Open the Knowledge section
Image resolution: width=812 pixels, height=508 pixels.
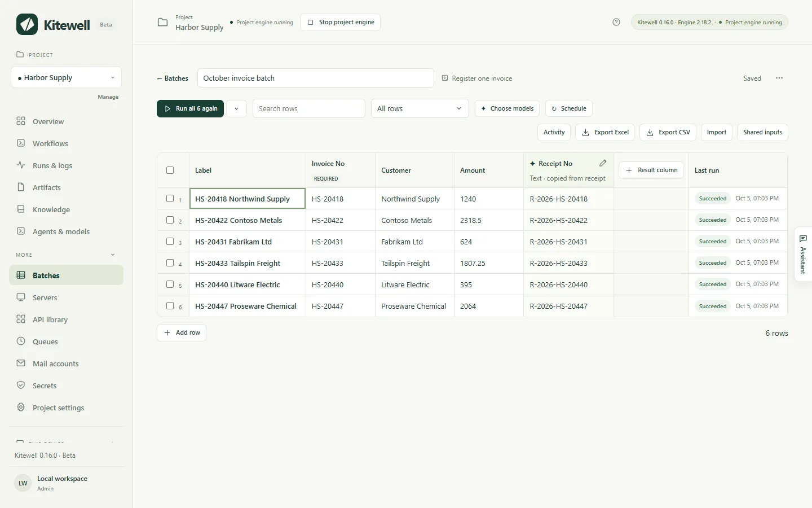(x=66, y=209)
